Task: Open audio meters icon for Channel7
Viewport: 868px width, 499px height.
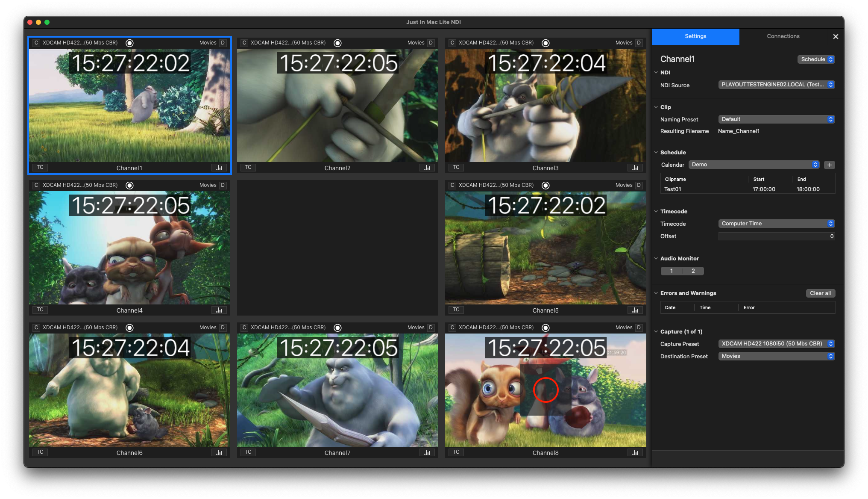Action: [x=427, y=452]
